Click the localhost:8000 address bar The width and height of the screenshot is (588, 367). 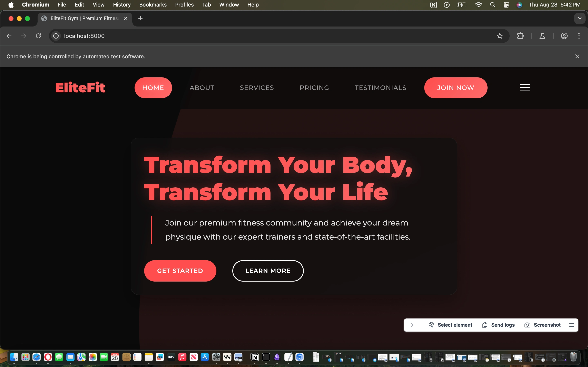(267, 36)
